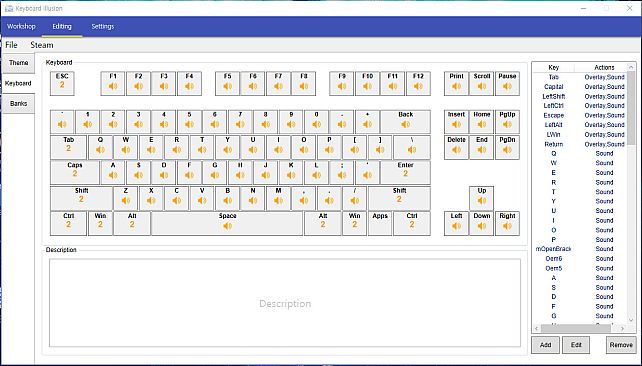Click the key list scroll down arrow
Image resolution: width=642 pixels, height=366 pixels.
(x=631, y=320)
